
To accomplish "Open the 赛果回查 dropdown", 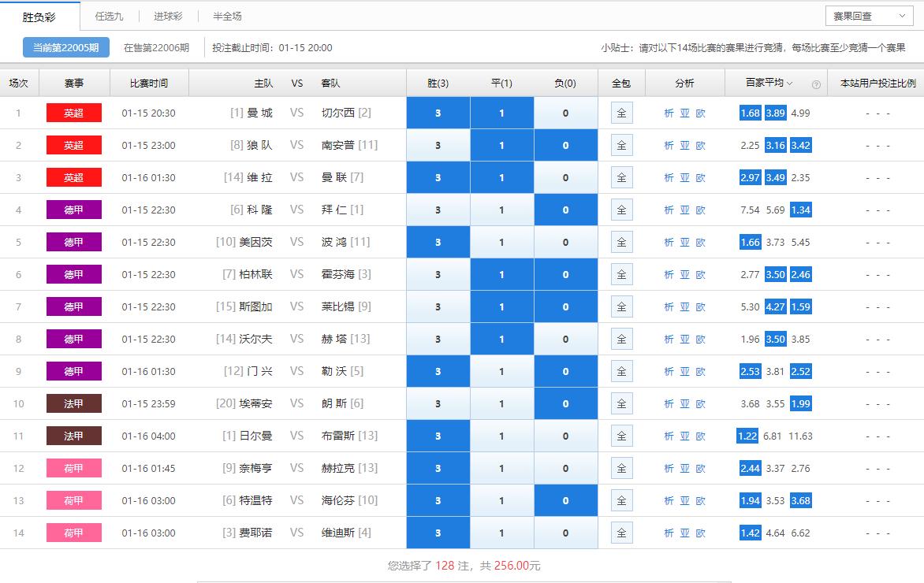I will click(x=869, y=16).
